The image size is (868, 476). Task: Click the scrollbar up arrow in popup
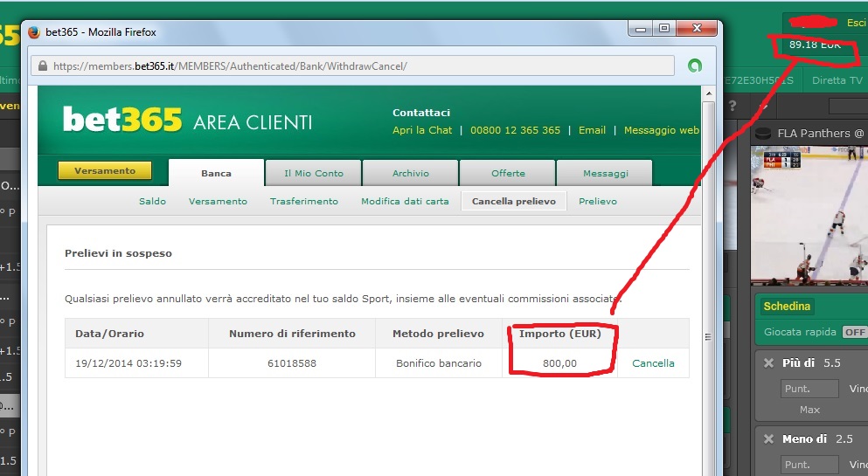(709, 94)
